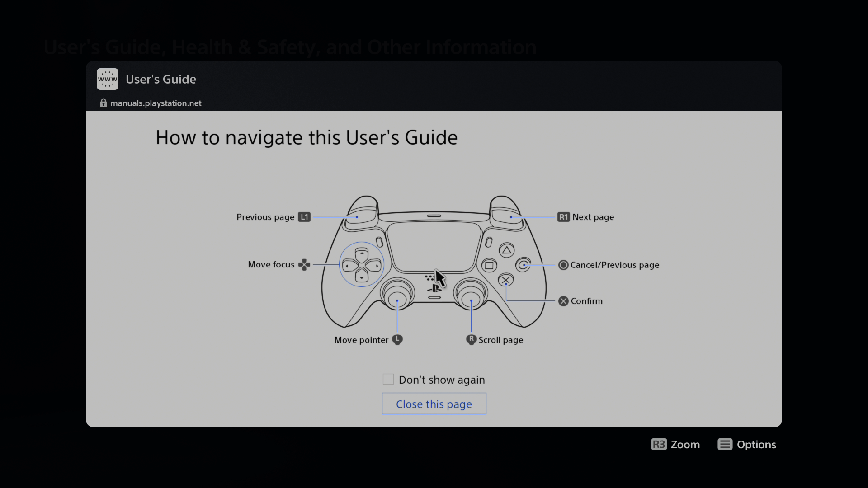This screenshot has width=868, height=488.
Task: Toggle the Don't show again checkbox
Action: pyautogui.click(x=389, y=380)
